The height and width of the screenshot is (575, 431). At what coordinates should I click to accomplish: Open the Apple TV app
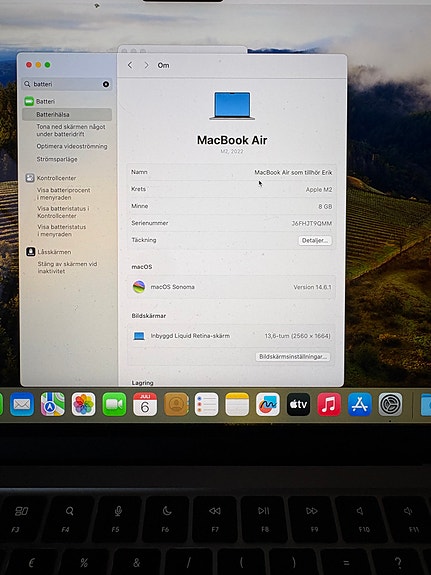298,404
